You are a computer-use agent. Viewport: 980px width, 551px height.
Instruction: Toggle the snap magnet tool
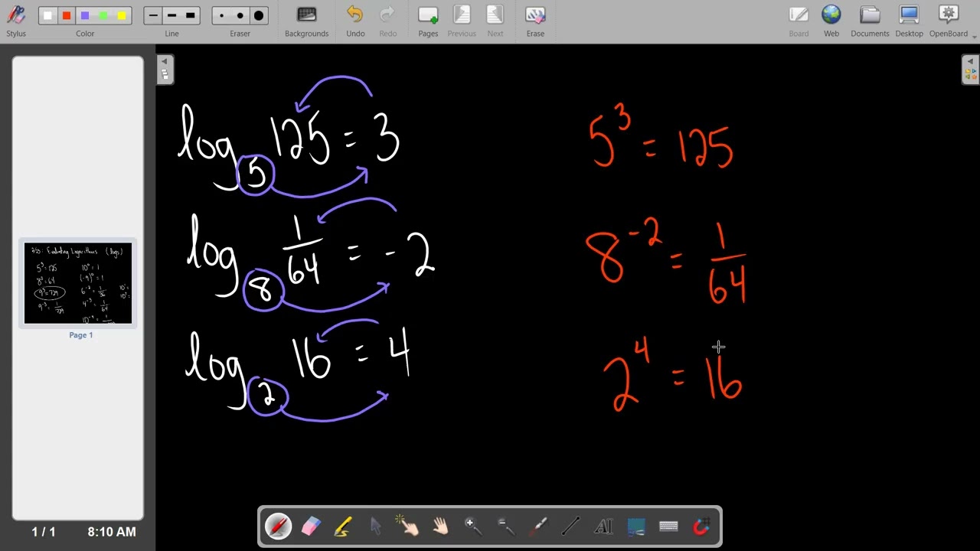coord(701,527)
